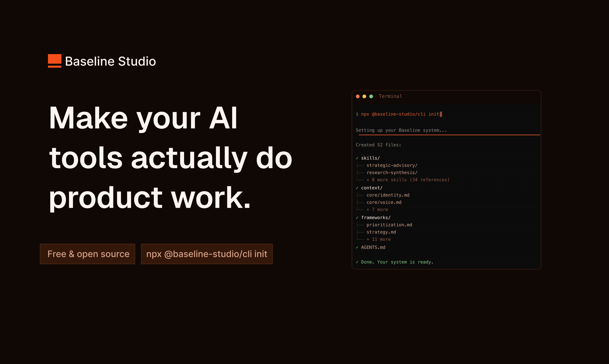Toggle the frameworks/ folder entry
This screenshot has height=364, width=609.
click(376, 218)
